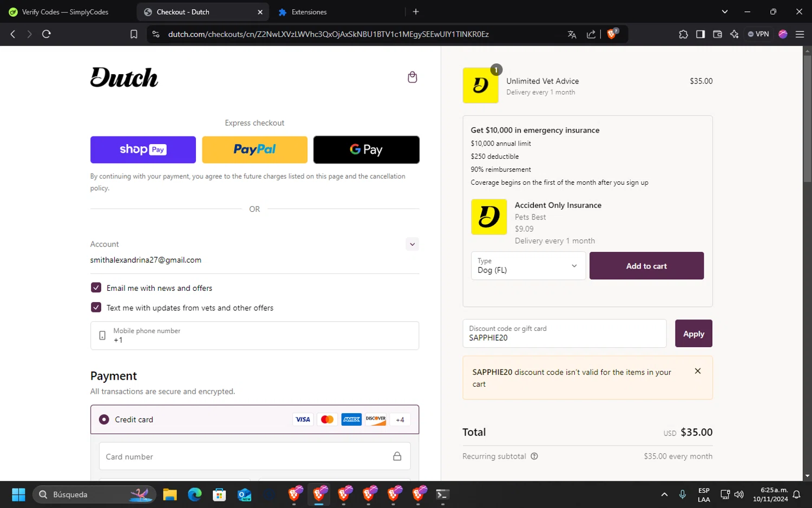This screenshot has width=812, height=508.
Task: Show the tab search dropdown
Action: 724,11
